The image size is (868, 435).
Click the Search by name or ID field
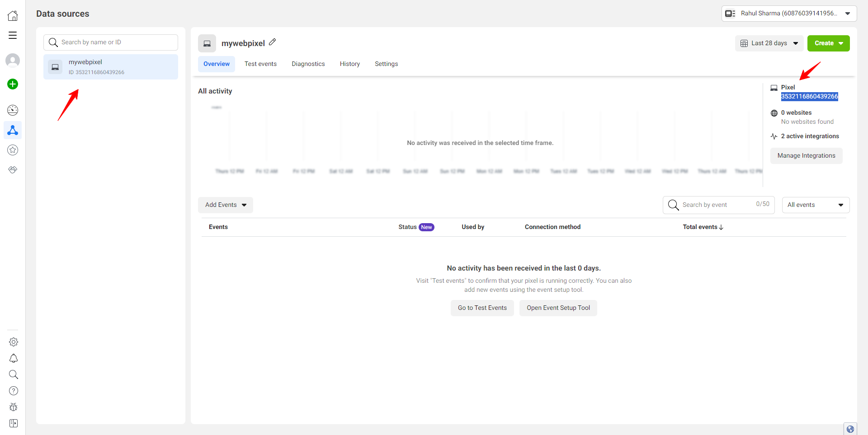tap(111, 42)
